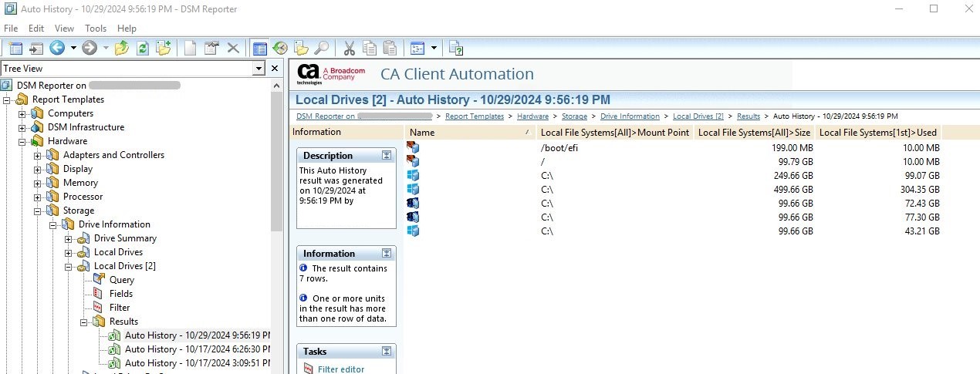Image resolution: width=980 pixels, height=374 pixels.
Task: Click the view layout toolbar icon
Action: click(417, 48)
